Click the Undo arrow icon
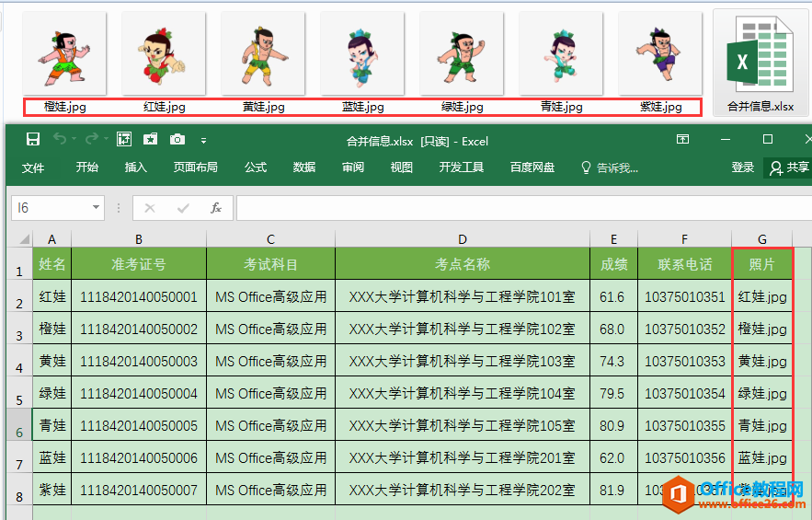Image resolution: width=812 pixels, height=520 pixels. tap(60, 139)
